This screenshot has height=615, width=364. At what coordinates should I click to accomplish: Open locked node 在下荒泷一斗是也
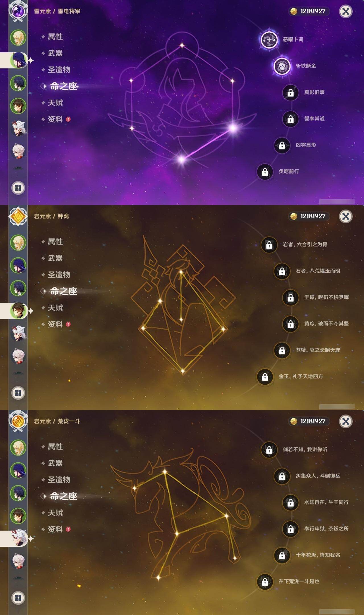265,582
